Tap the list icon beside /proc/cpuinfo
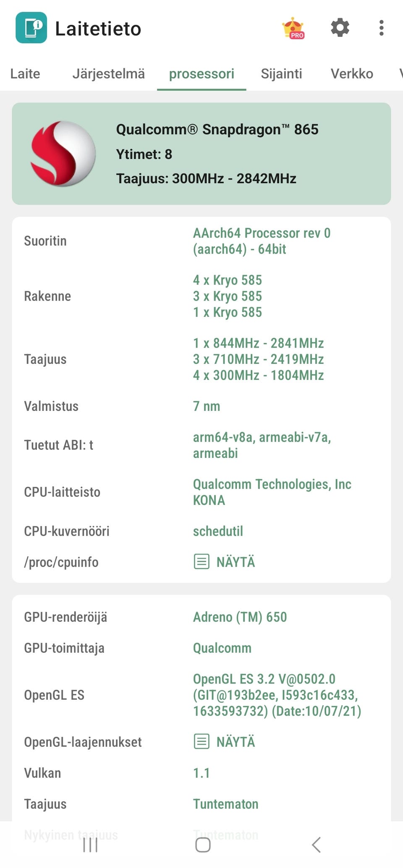This screenshot has height=868, width=403. point(201,562)
